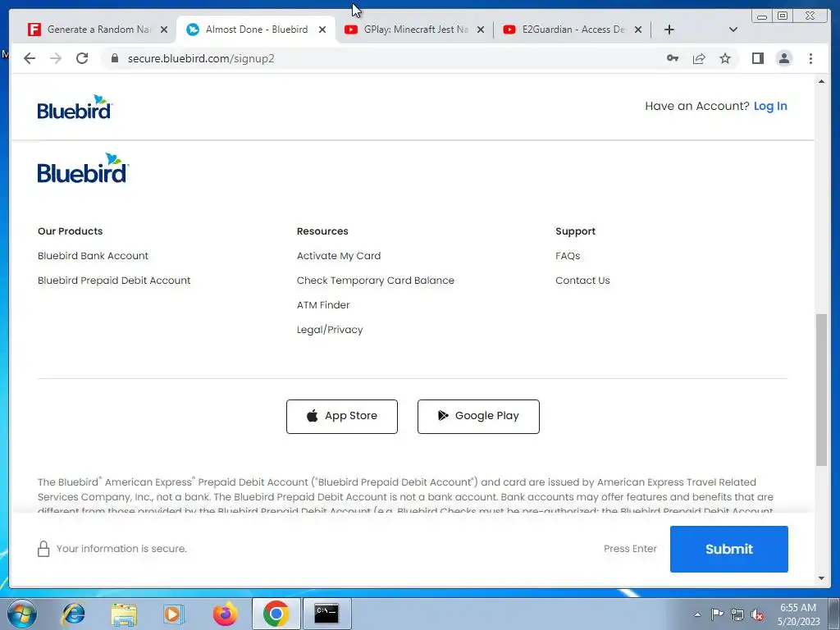
Task: Open the ATM Finder link
Action: (x=323, y=305)
